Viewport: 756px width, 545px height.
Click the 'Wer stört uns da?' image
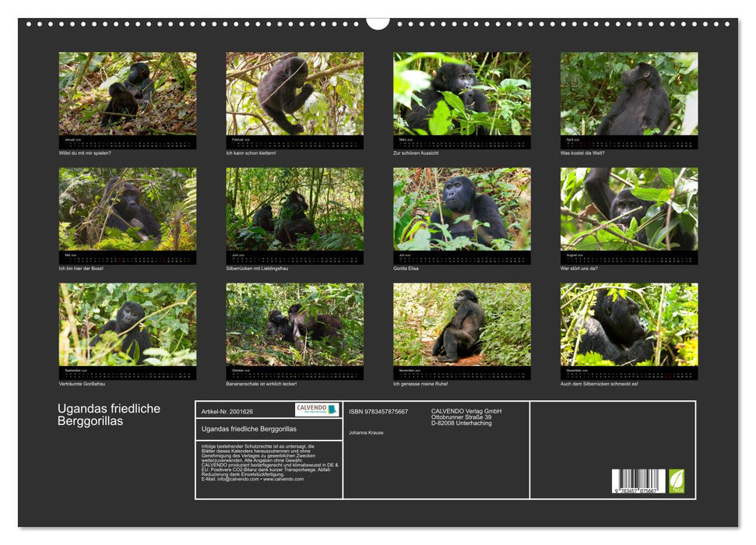pos(629,209)
